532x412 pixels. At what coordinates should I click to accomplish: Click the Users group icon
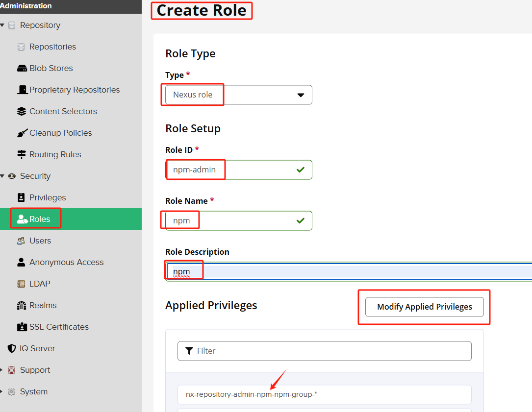pyautogui.click(x=21, y=241)
